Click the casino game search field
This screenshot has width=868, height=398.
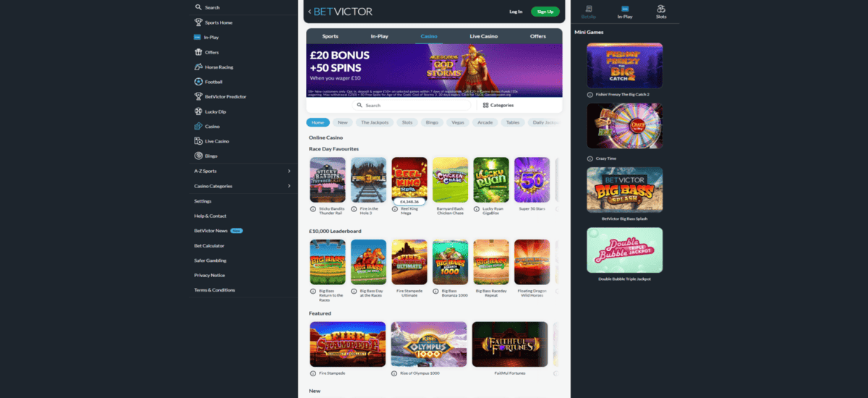click(x=412, y=105)
